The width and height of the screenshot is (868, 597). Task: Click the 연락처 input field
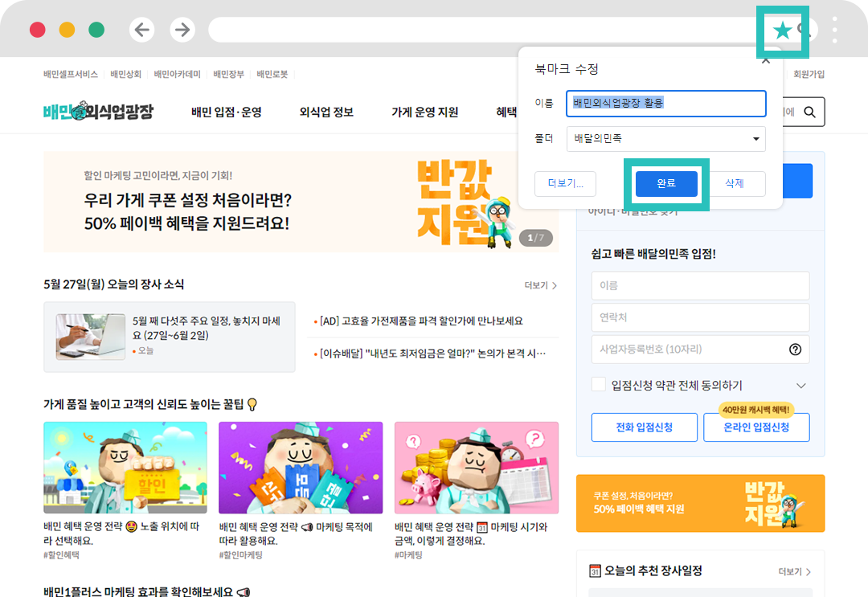click(700, 317)
